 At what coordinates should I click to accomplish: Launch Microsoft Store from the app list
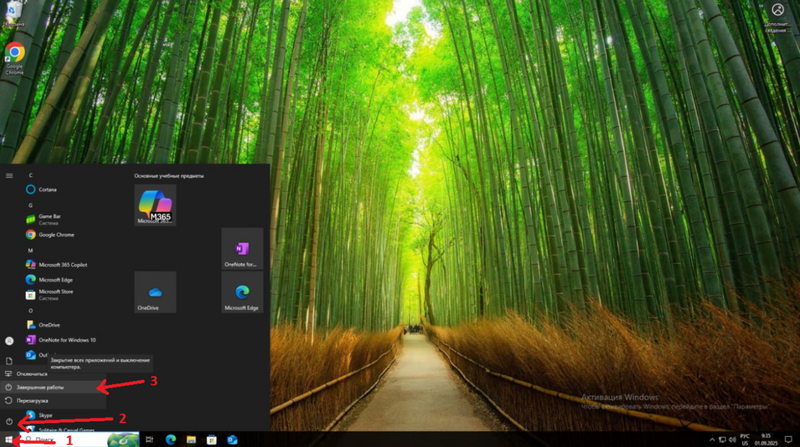coord(55,293)
